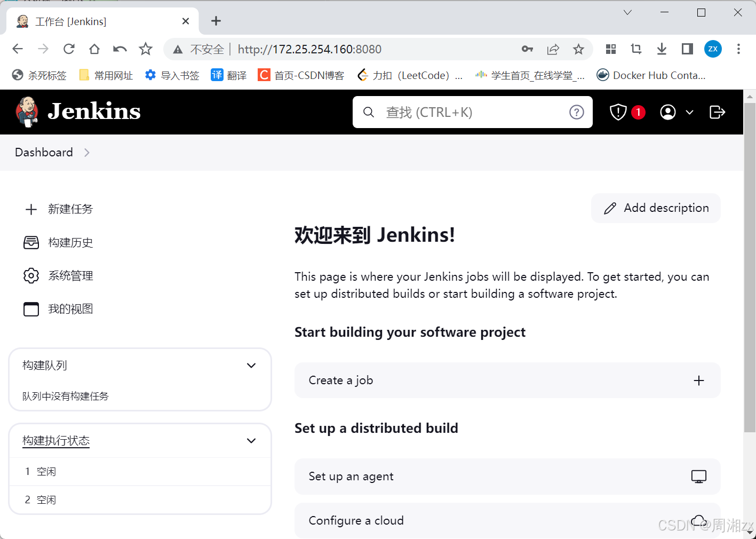756x539 pixels.
Task: Open 构建历史 from the sidebar
Action: (59, 243)
